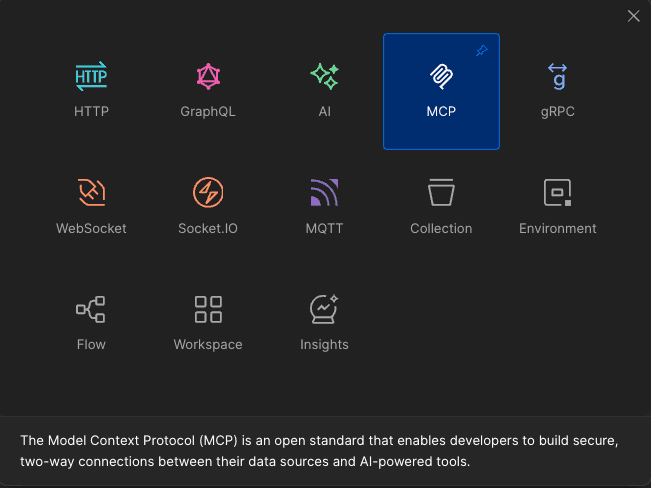
Task: Choose the GraphQL request icon
Action: (208, 77)
